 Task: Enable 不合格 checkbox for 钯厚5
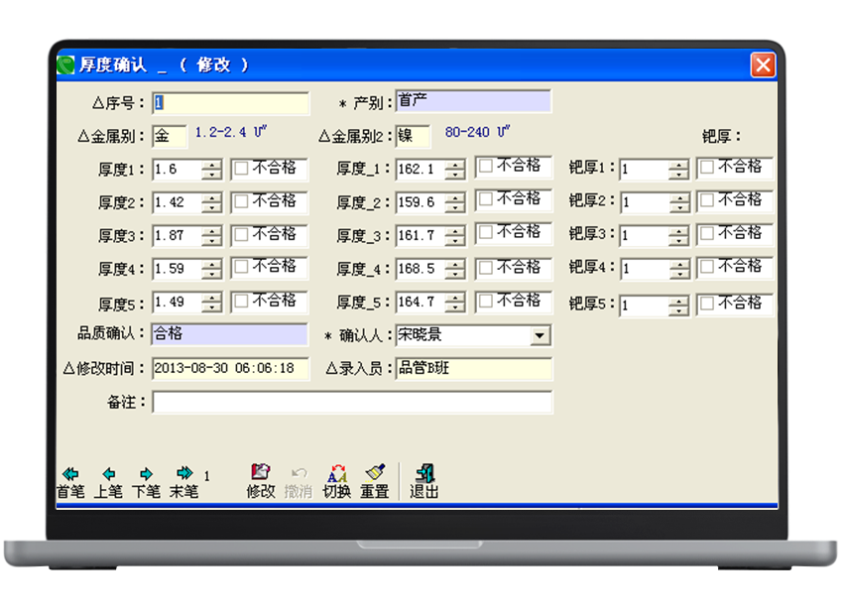[x=707, y=304]
